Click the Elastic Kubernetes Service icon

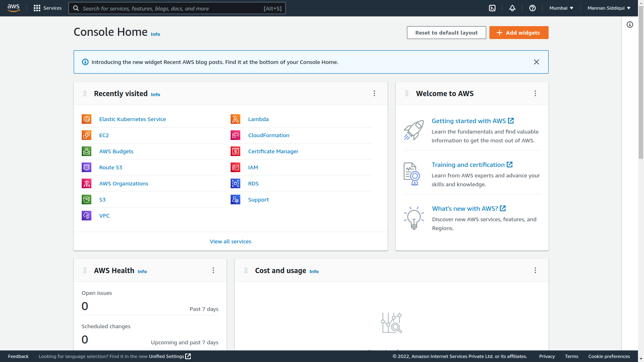coord(87,119)
